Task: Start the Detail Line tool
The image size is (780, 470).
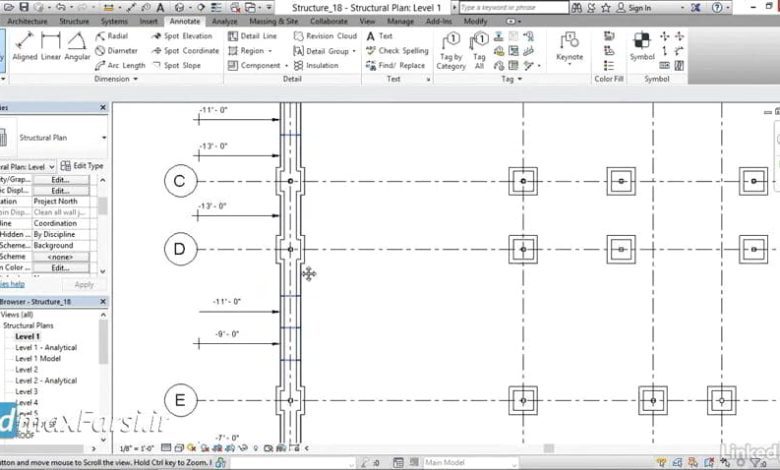Action: [252, 36]
